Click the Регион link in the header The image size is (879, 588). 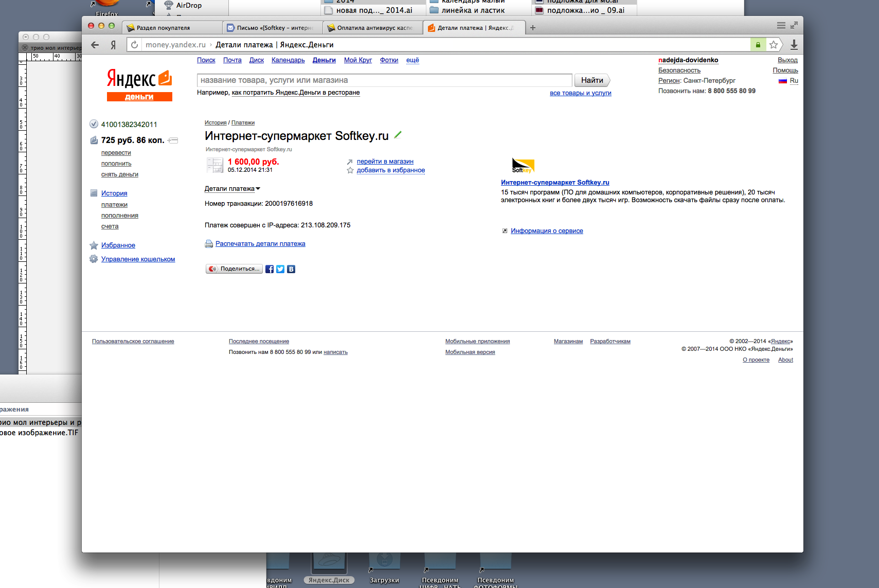click(669, 81)
